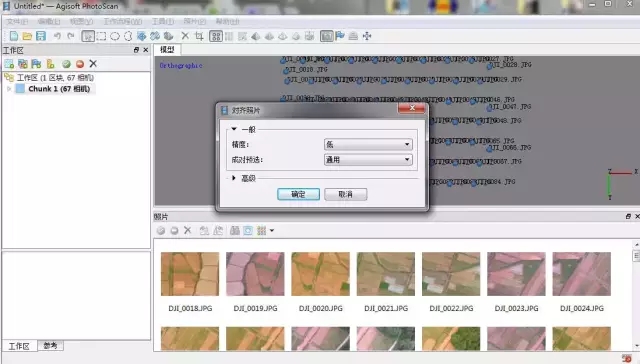This screenshot has height=364, width=640.
Task: Delete selection with main toolbar X
Action: (x=185, y=36)
